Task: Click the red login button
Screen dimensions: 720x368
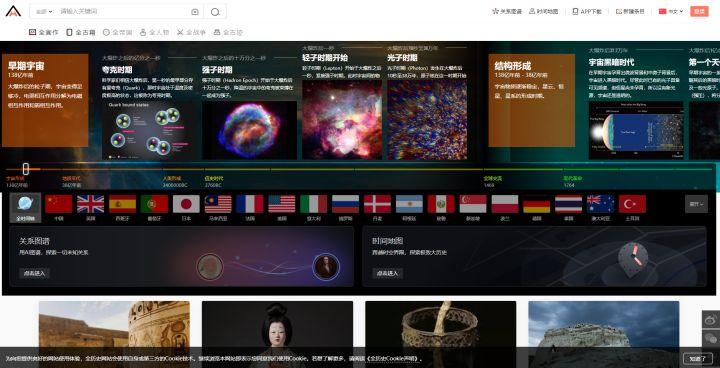Action: point(699,11)
